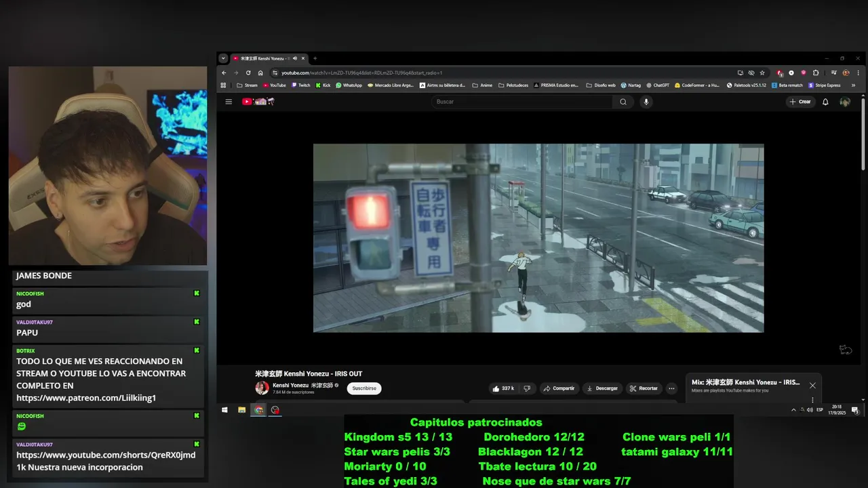This screenshot has height=488, width=868.
Task: Open YouTube notifications bell
Action: coord(825,102)
